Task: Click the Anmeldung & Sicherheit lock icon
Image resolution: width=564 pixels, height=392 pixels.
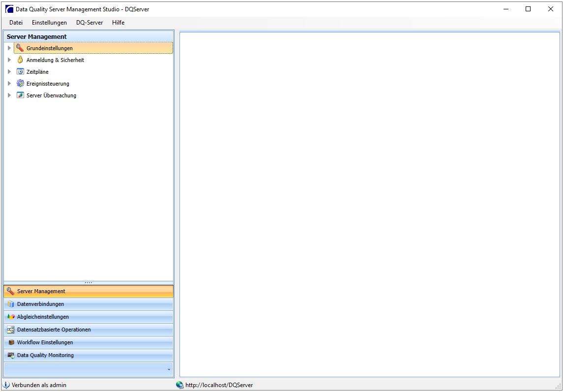Action: tap(20, 60)
